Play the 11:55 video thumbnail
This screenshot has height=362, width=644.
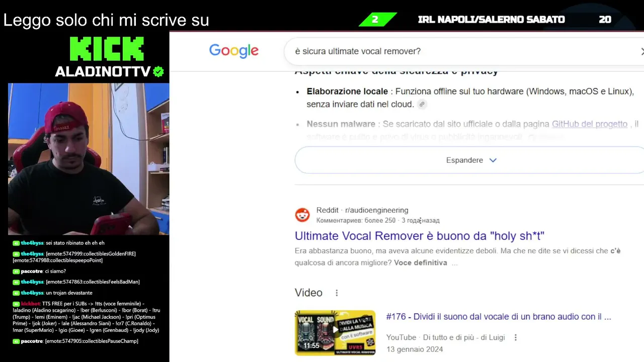(x=335, y=332)
